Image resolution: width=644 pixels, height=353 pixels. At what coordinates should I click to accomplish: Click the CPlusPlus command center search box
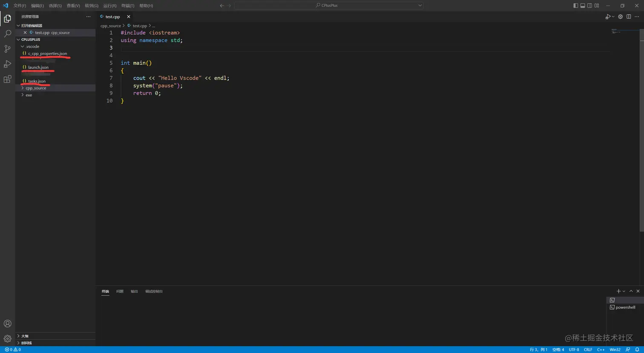[329, 6]
